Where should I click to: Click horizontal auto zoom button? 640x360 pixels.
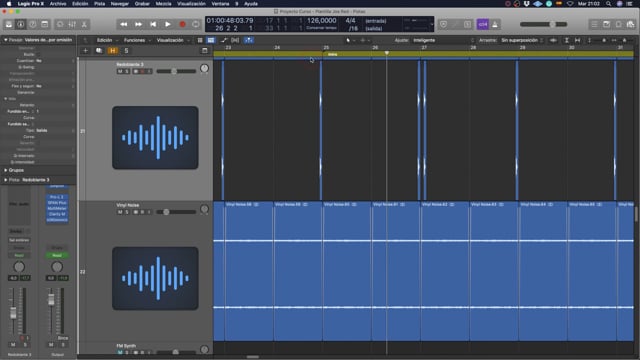(578, 40)
